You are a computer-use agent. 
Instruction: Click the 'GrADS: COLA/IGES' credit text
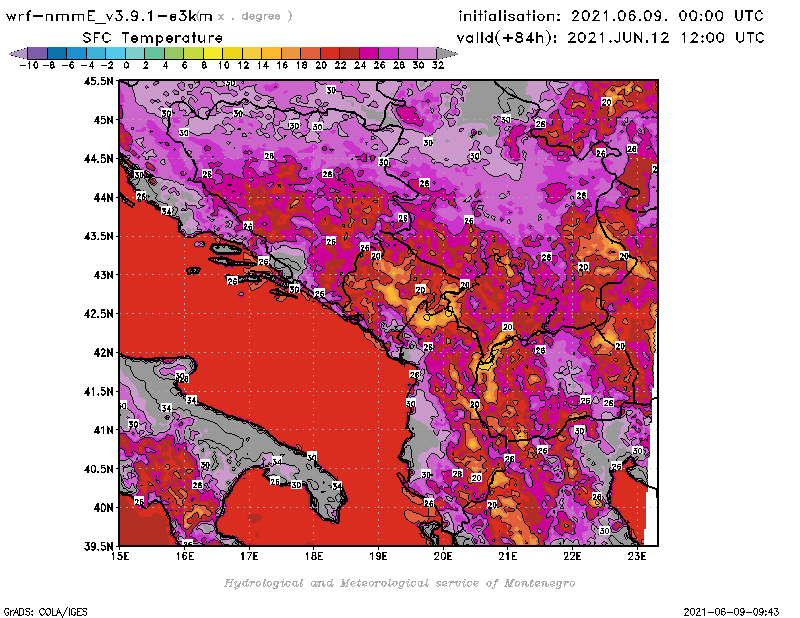click(x=45, y=612)
